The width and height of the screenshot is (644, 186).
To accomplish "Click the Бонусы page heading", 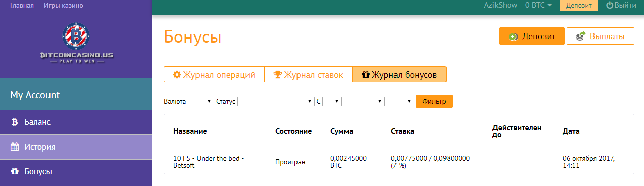I will click(x=192, y=37).
